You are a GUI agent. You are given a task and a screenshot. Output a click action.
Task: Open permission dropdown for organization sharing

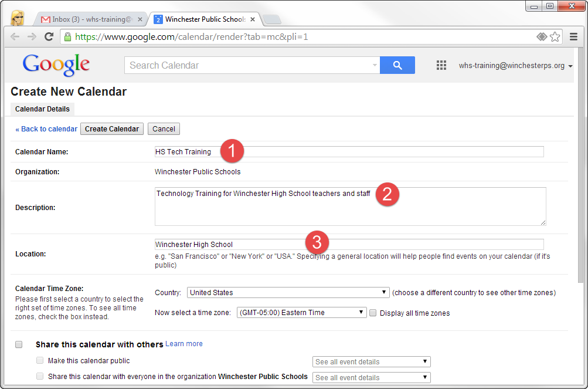tap(371, 377)
